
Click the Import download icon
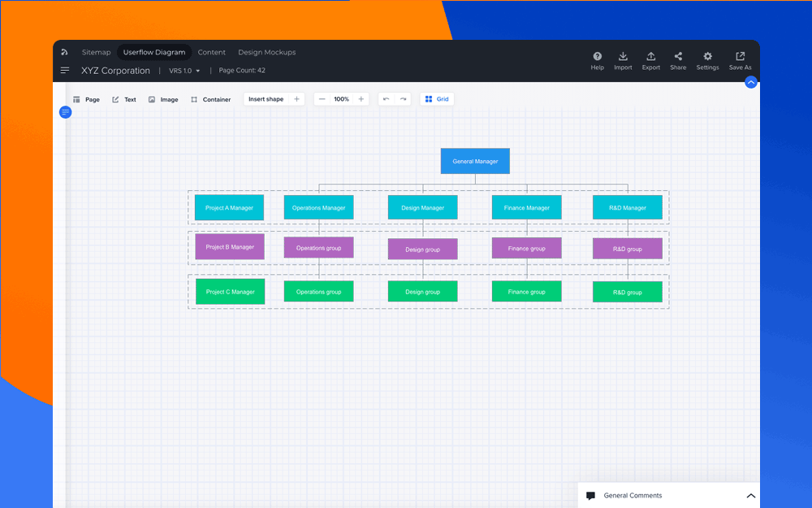623,57
